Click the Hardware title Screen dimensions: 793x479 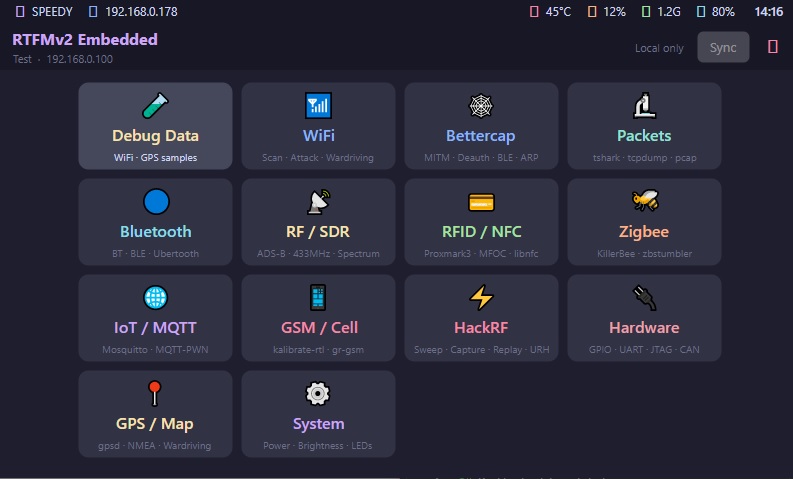(x=644, y=328)
